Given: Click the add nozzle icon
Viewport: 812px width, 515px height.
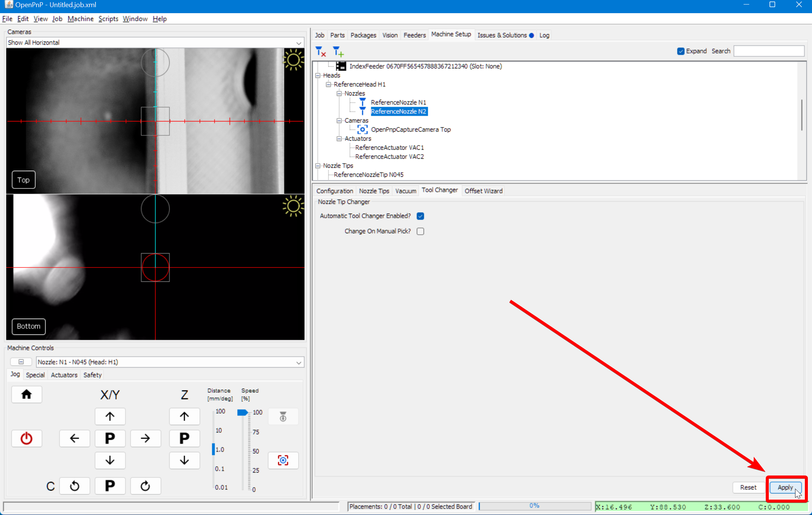Looking at the screenshot, I should click(x=338, y=51).
